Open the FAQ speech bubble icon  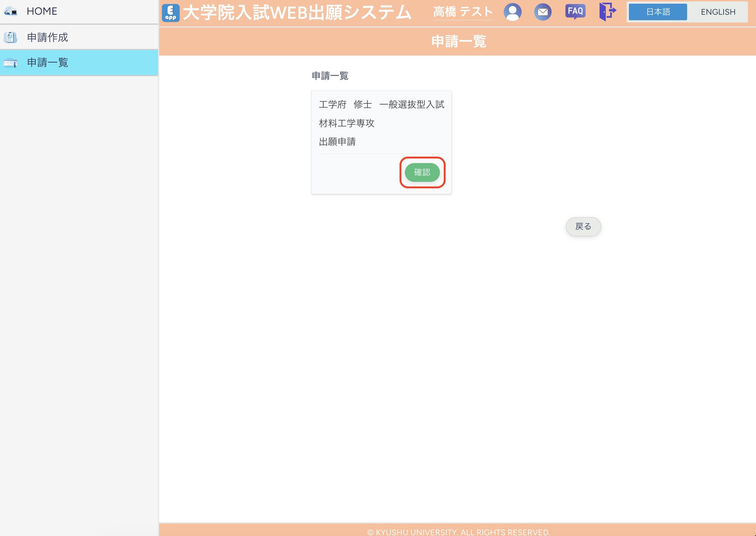point(575,12)
